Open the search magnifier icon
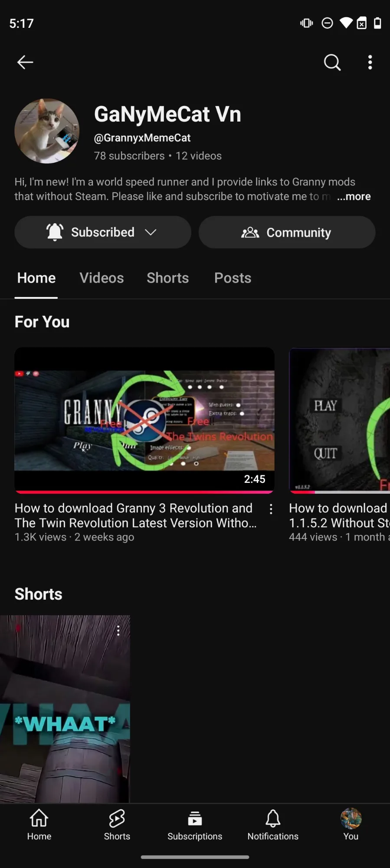390x868 pixels. [x=332, y=62]
